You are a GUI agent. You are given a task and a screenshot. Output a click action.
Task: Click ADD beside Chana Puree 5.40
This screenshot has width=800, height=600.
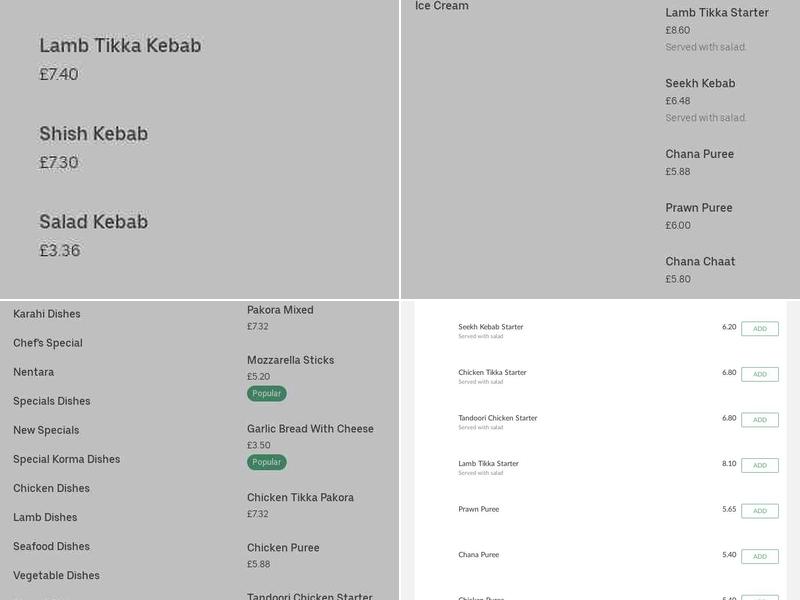click(x=759, y=557)
